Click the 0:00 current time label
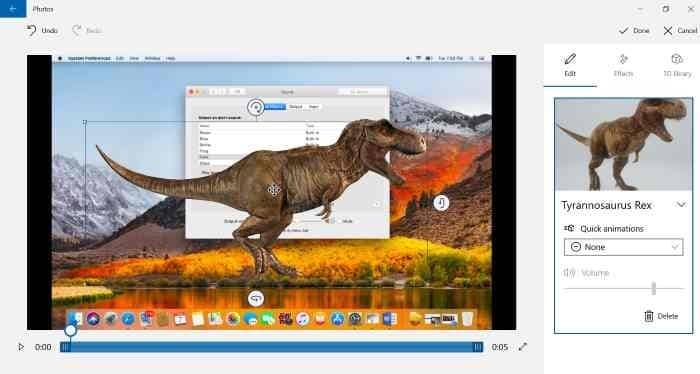Screen dimensions: 700x374 click(43, 347)
